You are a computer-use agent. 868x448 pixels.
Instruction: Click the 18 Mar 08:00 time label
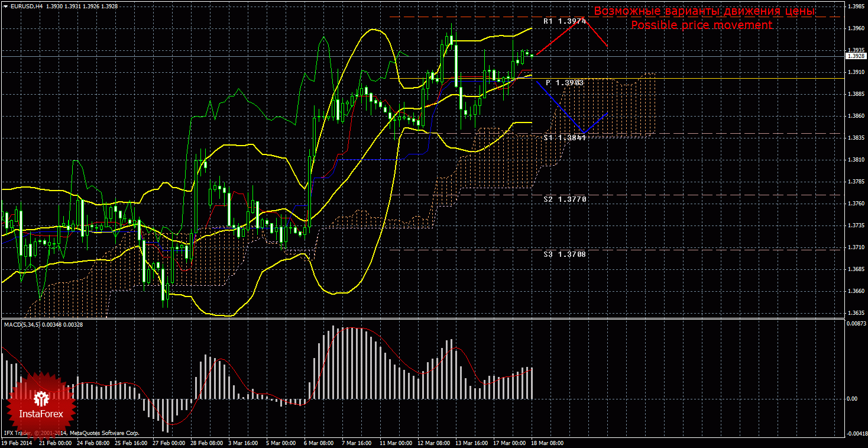click(x=547, y=443)
